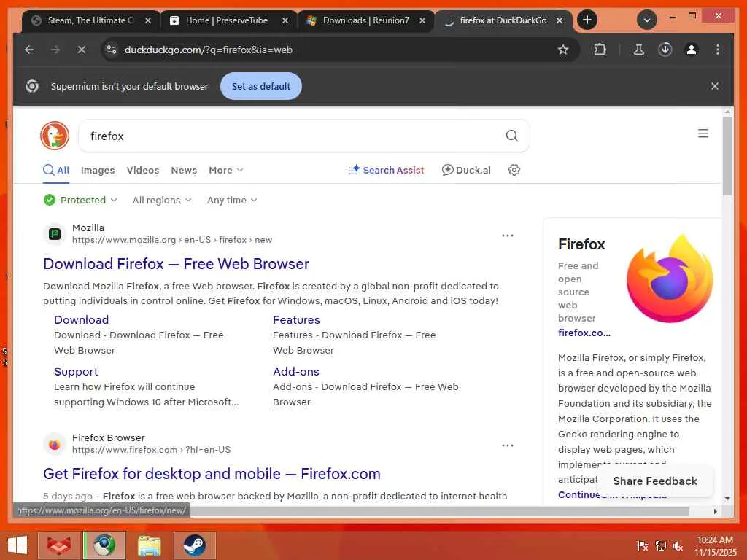Close the Downloads | Reunion7 tab
Image resolution: width=747 pixels, height=560 pixels.
(422, 20)
